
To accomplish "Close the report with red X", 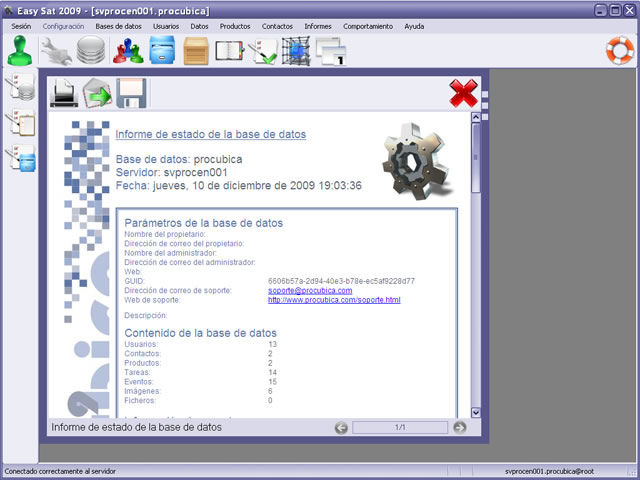I will (x=463, y=93).
